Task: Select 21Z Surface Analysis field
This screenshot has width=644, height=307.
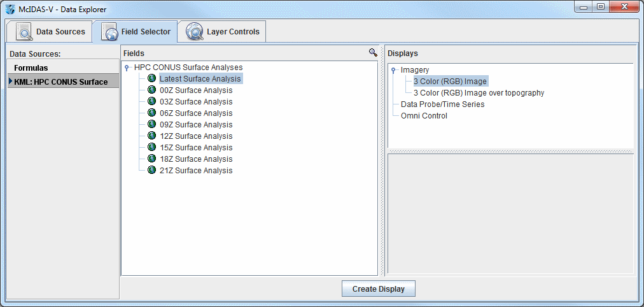Action: coord(196,171)
